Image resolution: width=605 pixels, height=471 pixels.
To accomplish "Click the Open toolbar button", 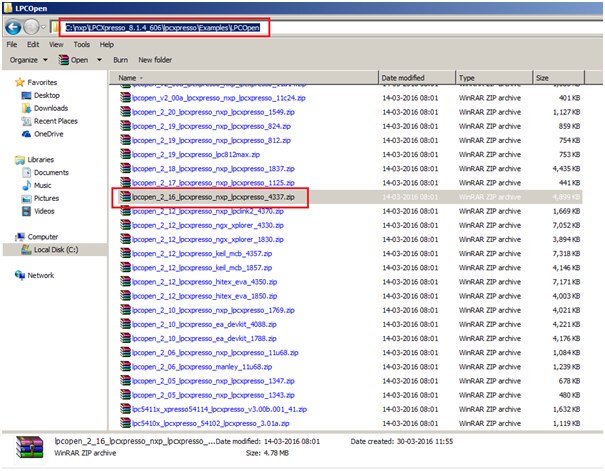I will tap(73, 60).
